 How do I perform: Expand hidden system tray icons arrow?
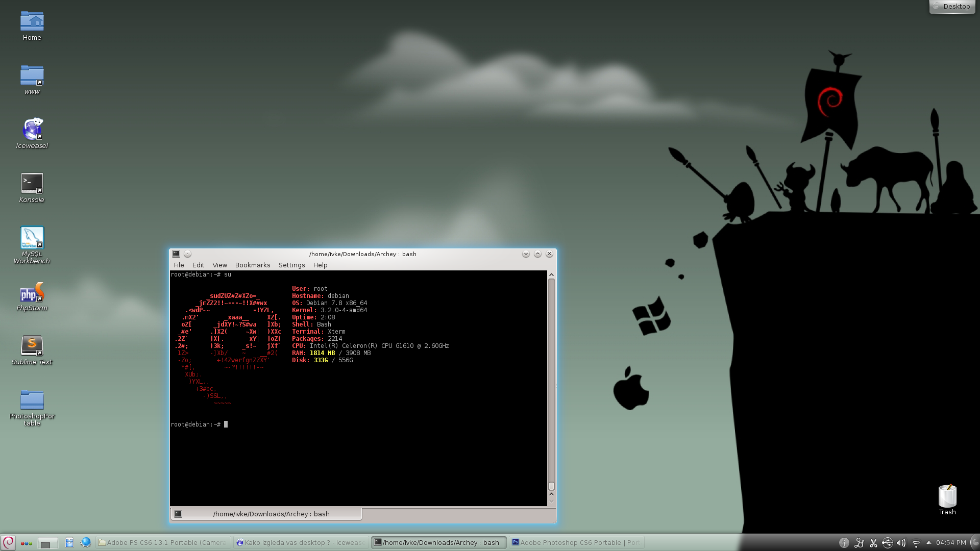tap(928, 542)
